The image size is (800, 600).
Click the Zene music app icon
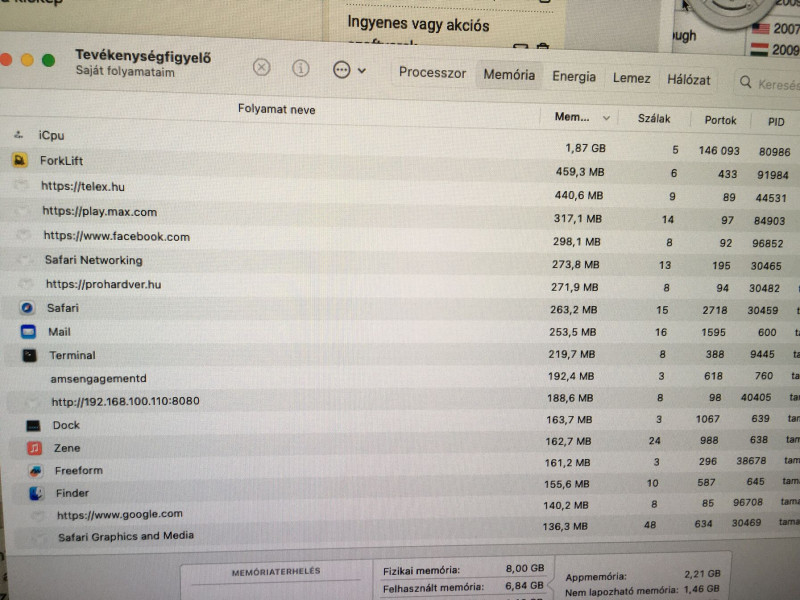(x=34, y=448)
